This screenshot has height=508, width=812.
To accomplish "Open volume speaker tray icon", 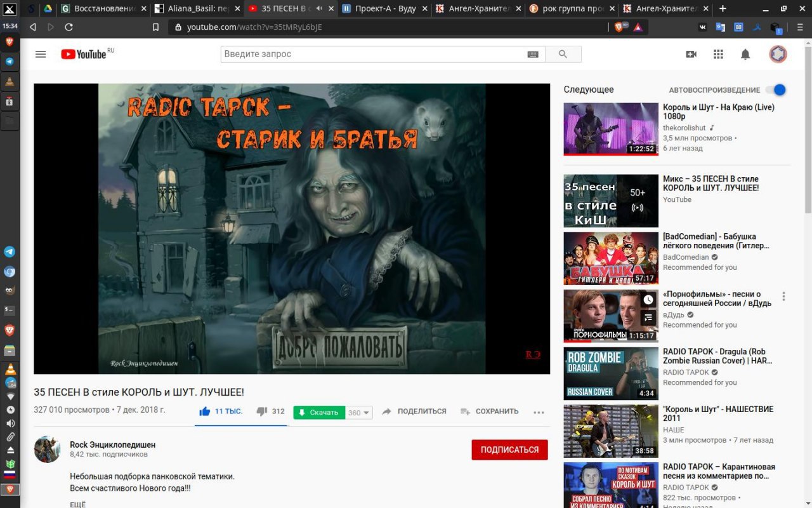I will point(10,424).
